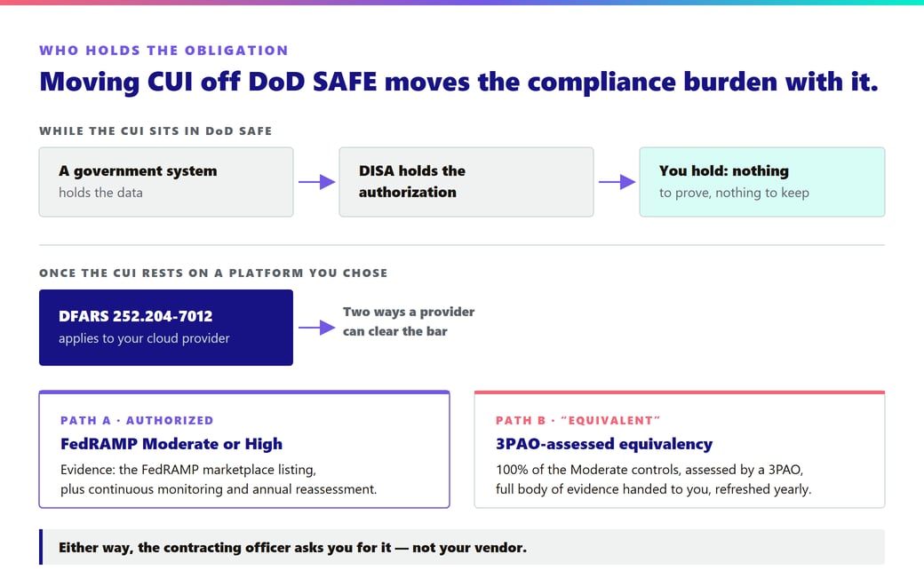The width and height of the screenshot is (924, 586).
Task: Click 'WHILE THE CUI SITS IN DoD SAFE' label
Action: [155, 131]
